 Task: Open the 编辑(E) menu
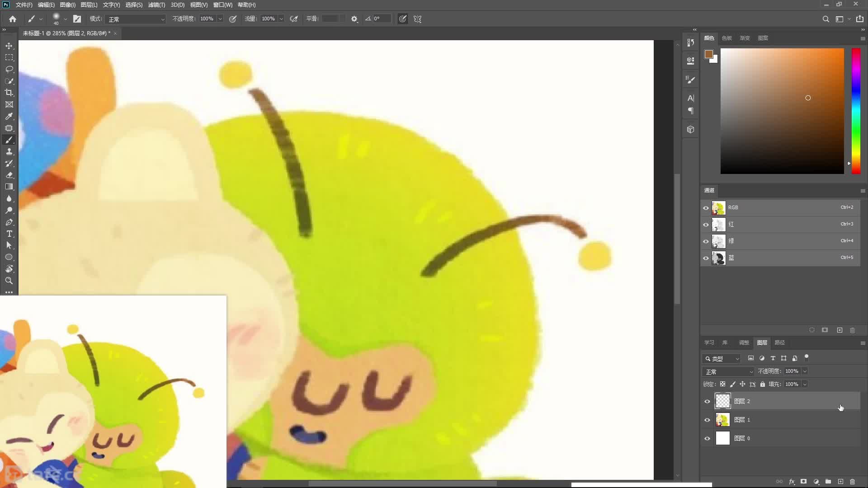(x=46, y=5)
